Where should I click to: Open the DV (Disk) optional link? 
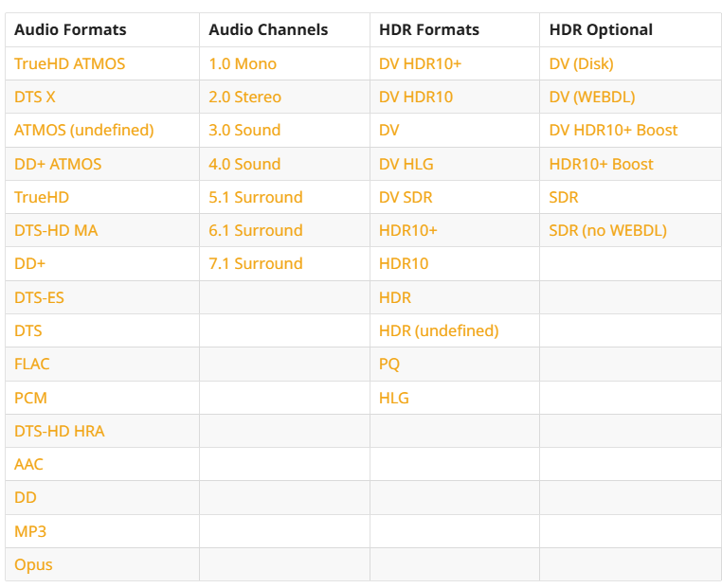[x=581, y=63]
